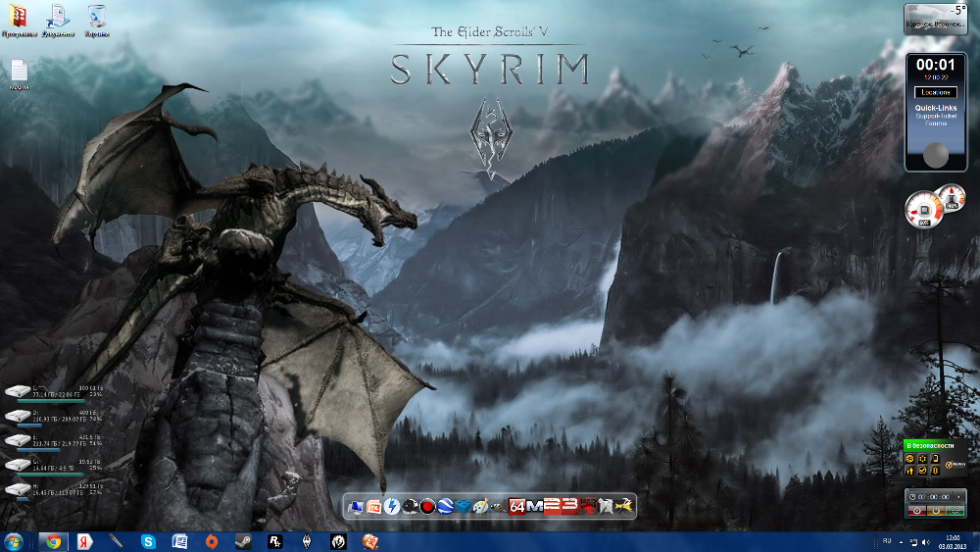Open the Документы desktop shortcut
The width and height of the screenshot is (980, 552).
(x=58, y=20)
